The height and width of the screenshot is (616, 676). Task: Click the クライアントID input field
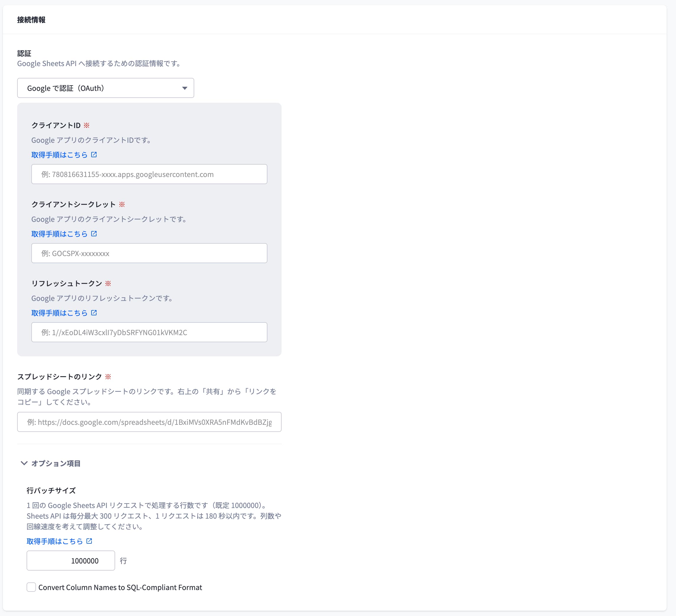point(149,174)
